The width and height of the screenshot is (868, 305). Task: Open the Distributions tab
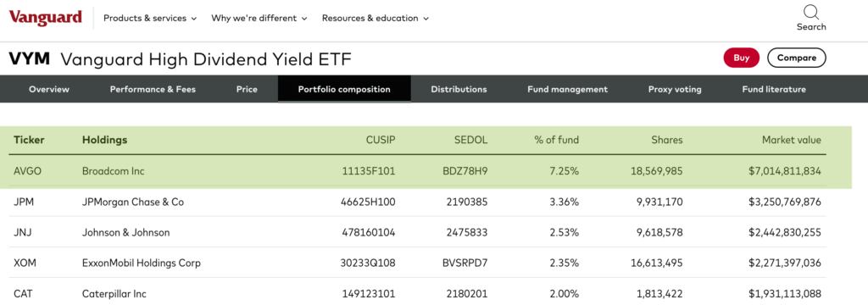(x=459, y=89)
